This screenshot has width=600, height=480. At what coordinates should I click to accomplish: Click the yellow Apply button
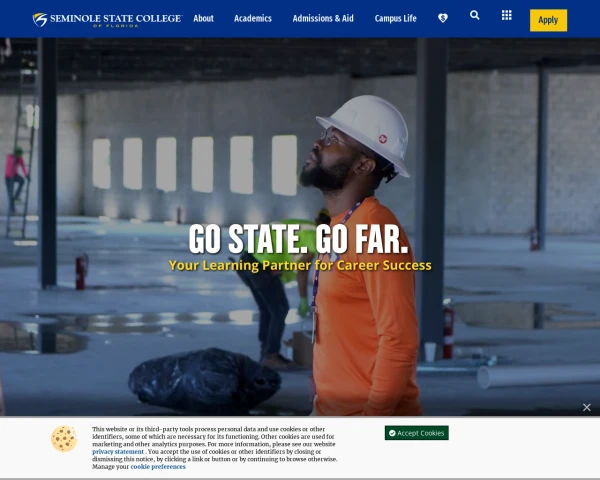tap(548, 20)
